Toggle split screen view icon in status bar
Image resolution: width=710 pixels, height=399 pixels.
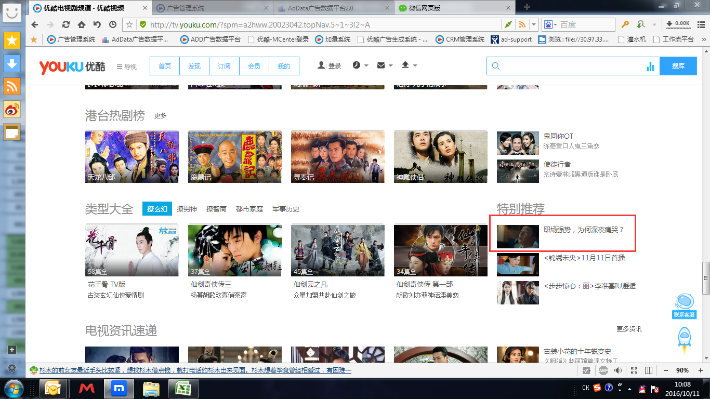pos(648,370)
